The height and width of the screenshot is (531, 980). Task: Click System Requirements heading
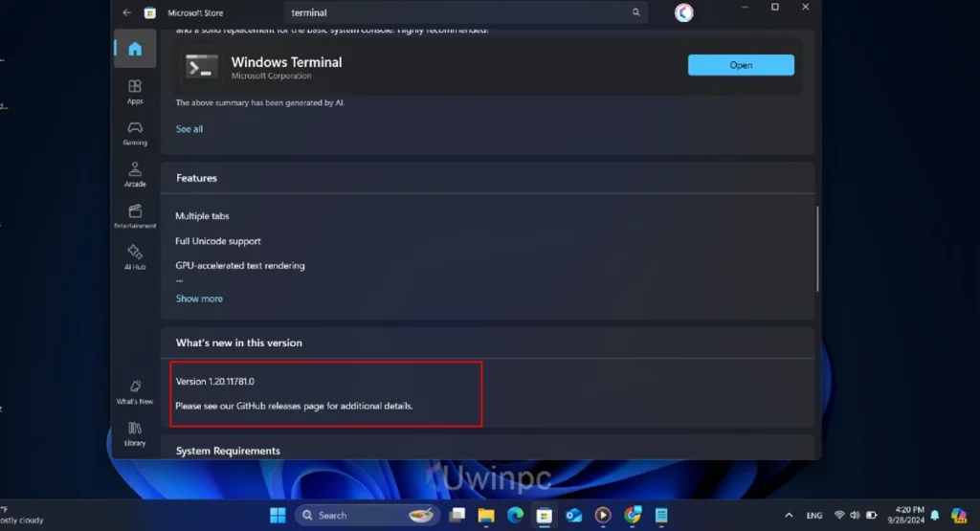coord(228,451)
